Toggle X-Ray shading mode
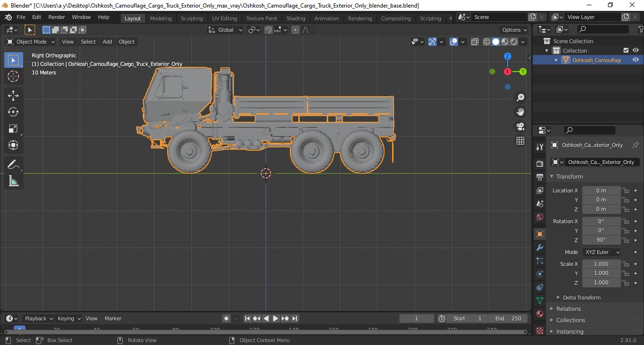Screen dimensions: 644x345 pos(475,42)
